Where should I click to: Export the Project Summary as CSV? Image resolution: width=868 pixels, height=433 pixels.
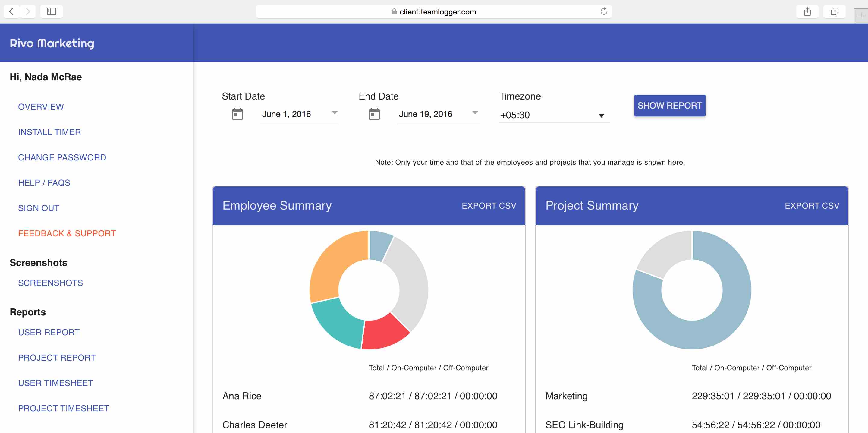tap(811, 206)
